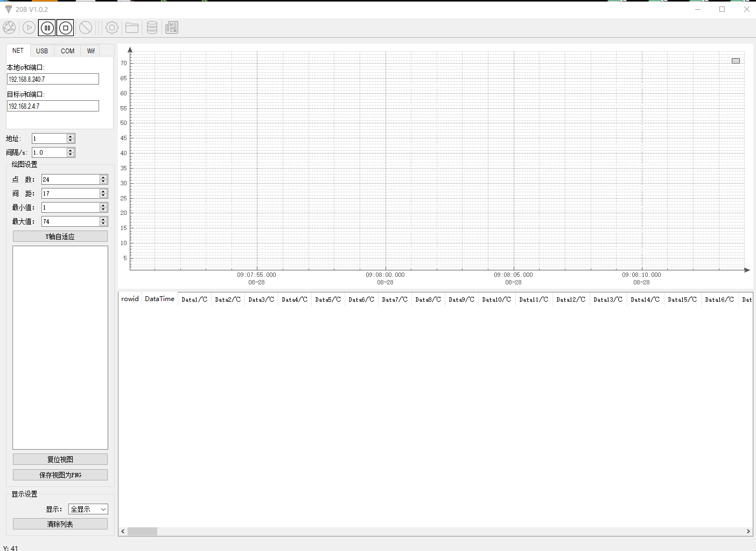Open the 显示 dropdown showing 全显示

coord(88,509)
